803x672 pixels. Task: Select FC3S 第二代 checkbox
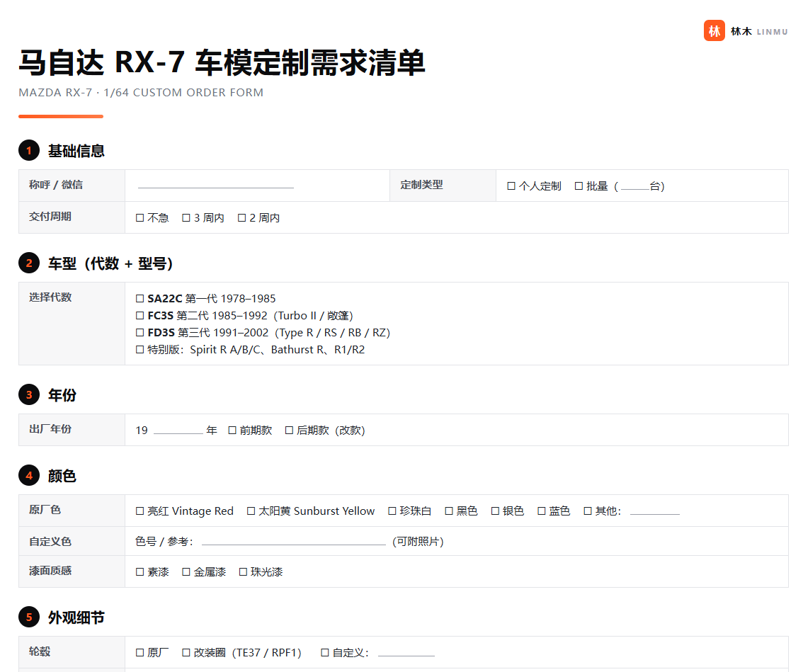tap(139, 316)
